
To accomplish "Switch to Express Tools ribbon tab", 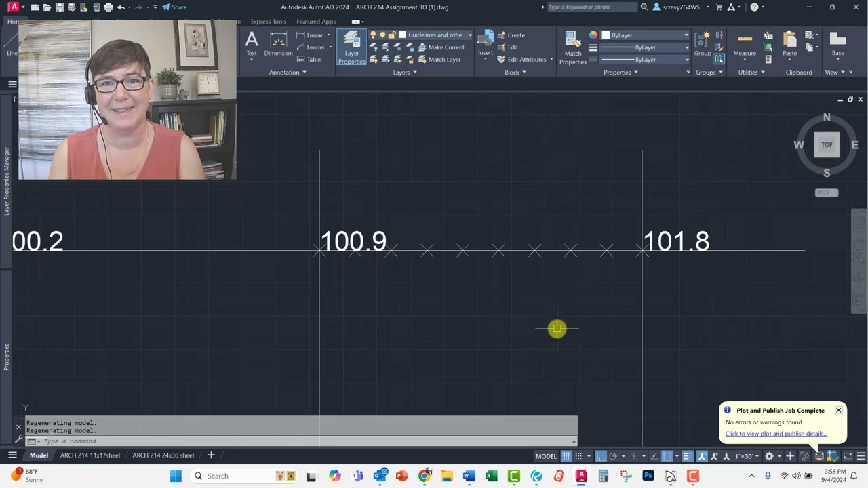I will 269,22.
